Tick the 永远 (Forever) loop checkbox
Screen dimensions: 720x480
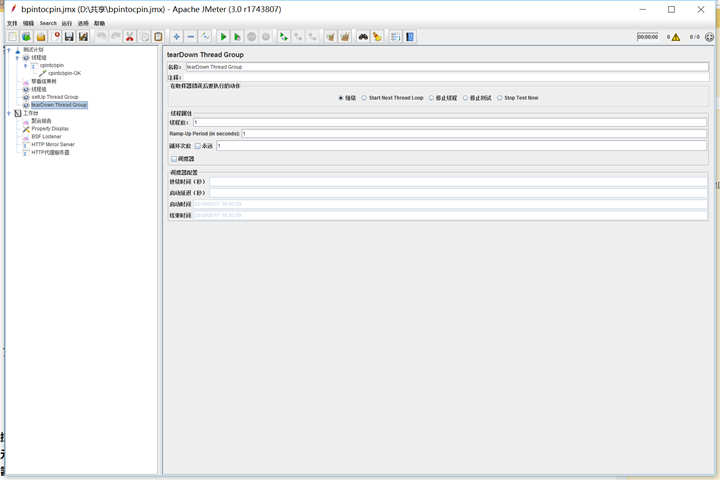pyautogui.click(x=198, y=146)
